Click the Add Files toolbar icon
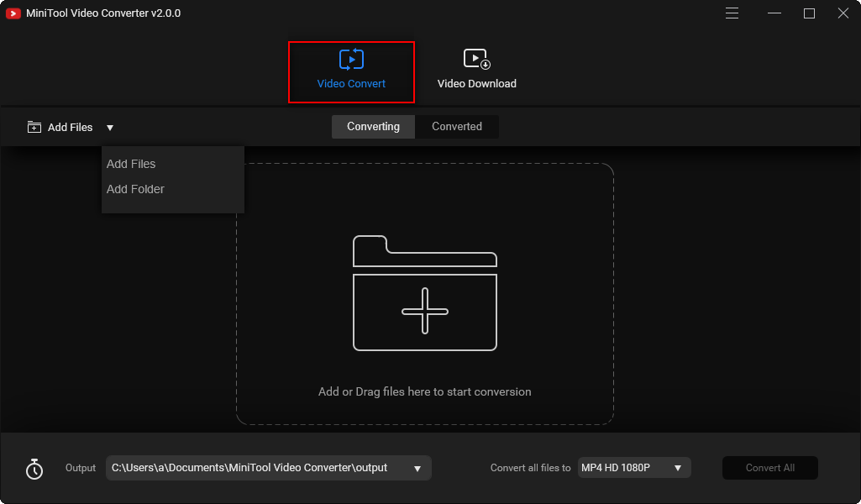Viewport: 861px width, 504px height. 34,128
